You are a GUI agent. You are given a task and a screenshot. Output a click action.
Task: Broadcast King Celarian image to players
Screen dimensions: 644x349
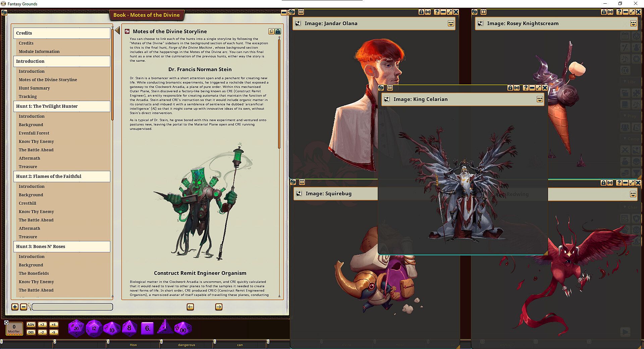(517, 88)
